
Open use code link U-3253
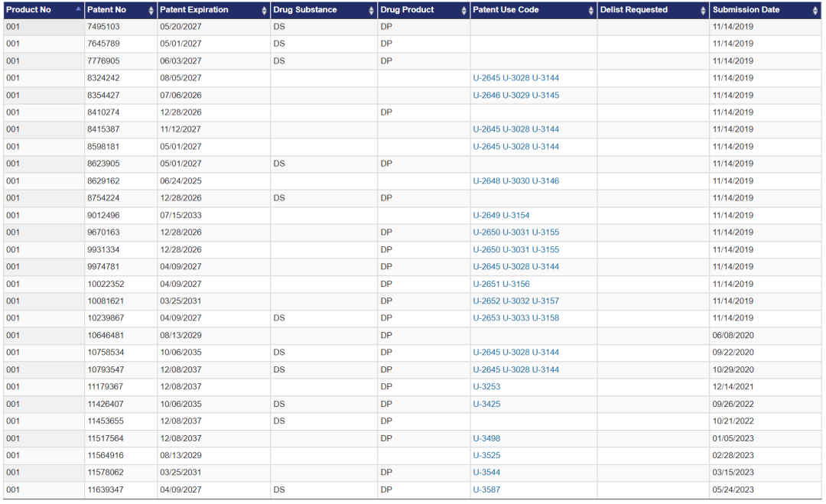pos(486,386)
